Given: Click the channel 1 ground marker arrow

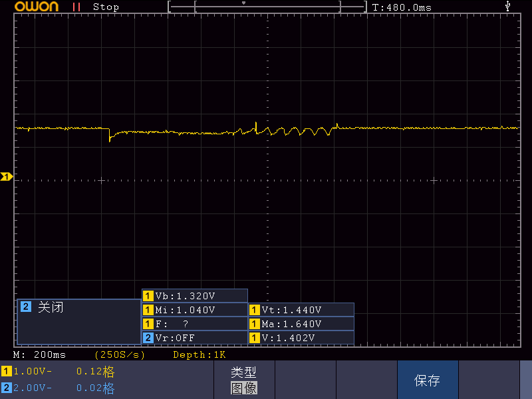Looking at the screenshot, I should 7,176.
